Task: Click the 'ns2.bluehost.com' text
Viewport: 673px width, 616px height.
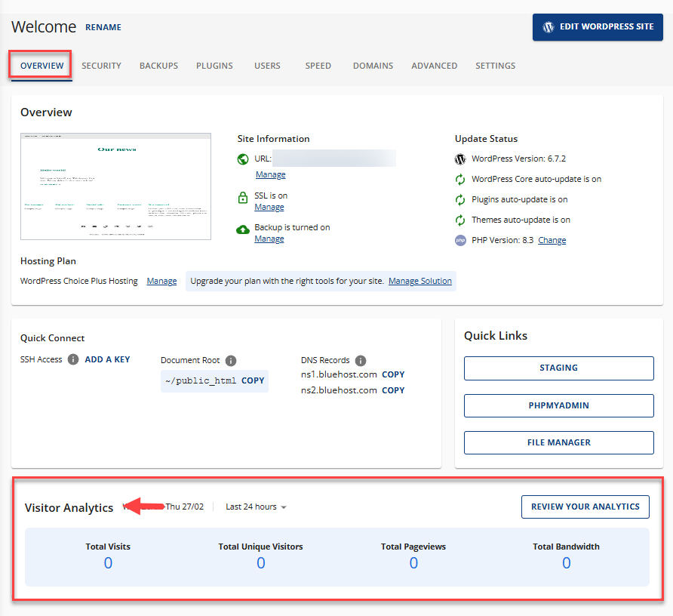Action: (339, 390)
